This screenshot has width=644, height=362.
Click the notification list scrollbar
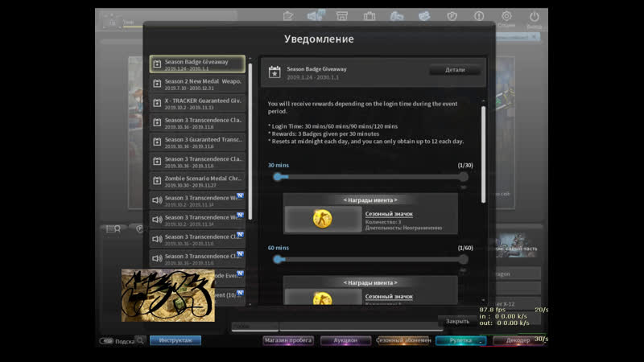[250, 142]
